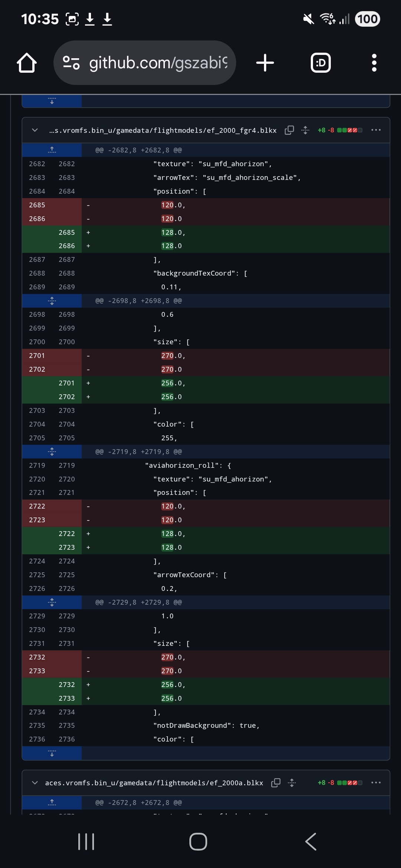Tap the ef_2000_fgr4.blkx file path link

click(x=163, y=131)
